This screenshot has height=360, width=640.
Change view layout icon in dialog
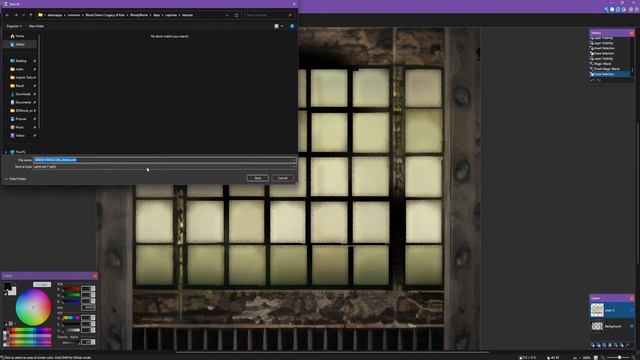[276, 26]
